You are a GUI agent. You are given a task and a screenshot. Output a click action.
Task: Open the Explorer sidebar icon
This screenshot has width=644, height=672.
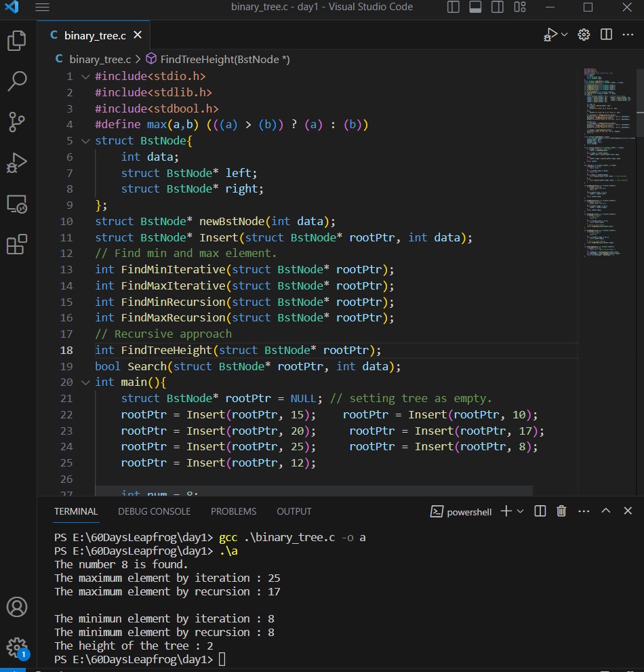[x=16, y=41]
